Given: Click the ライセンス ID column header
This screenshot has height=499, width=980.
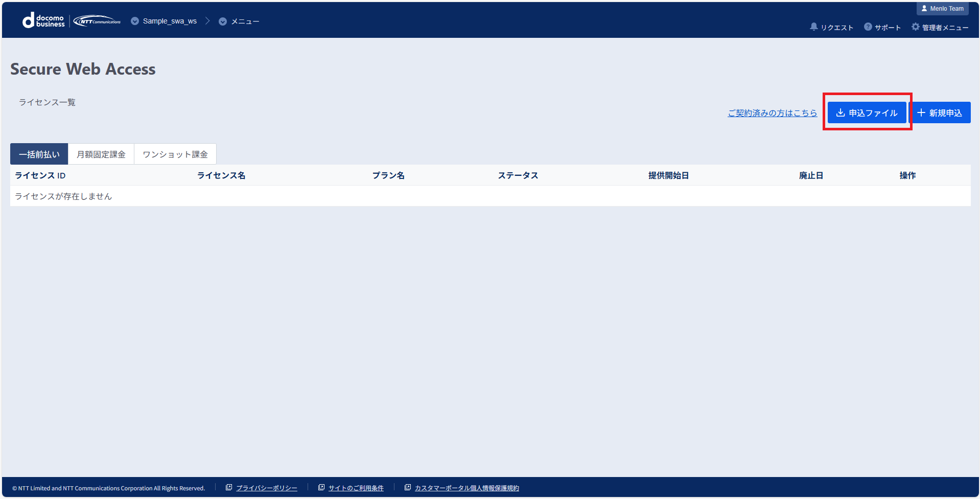Looking at the screenshot, I should (x=40, y=175).
